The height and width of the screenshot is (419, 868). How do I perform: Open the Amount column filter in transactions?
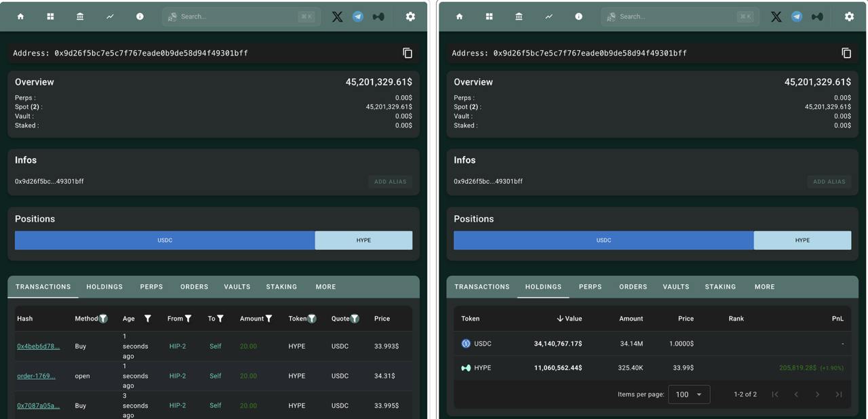click(x=269, y=319)
